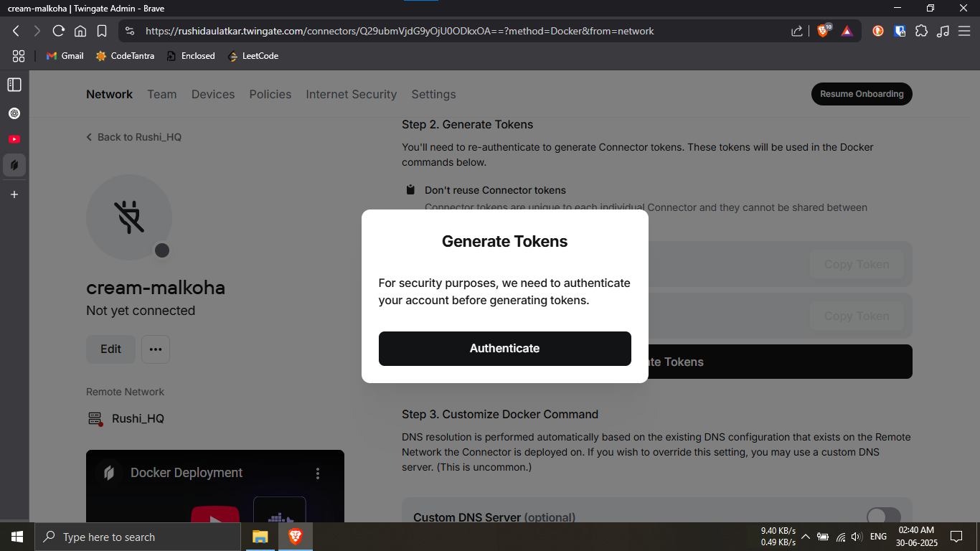Toggle the Brave sidebar panel icon
Viewport: 980px width, 551px height.
coord(14,85)
